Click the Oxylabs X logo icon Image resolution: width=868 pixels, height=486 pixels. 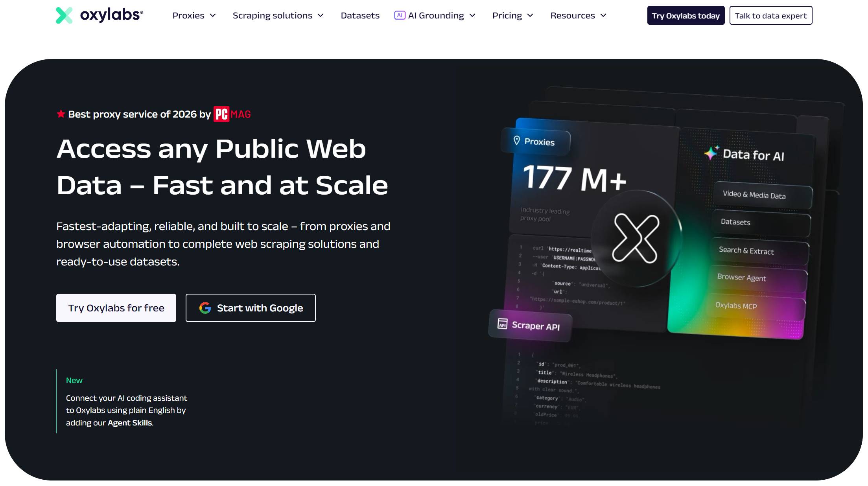(64, 15)
